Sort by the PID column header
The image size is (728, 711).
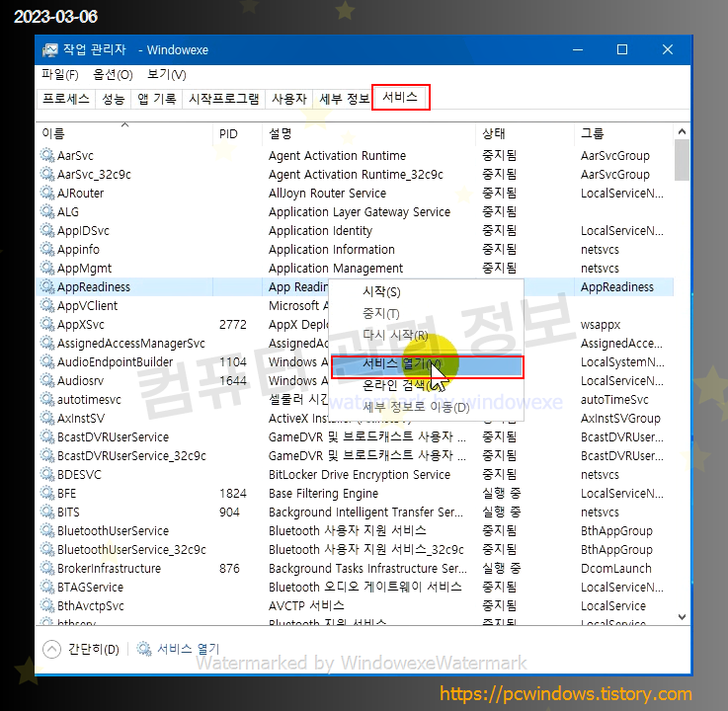click(x=238, y=133)
